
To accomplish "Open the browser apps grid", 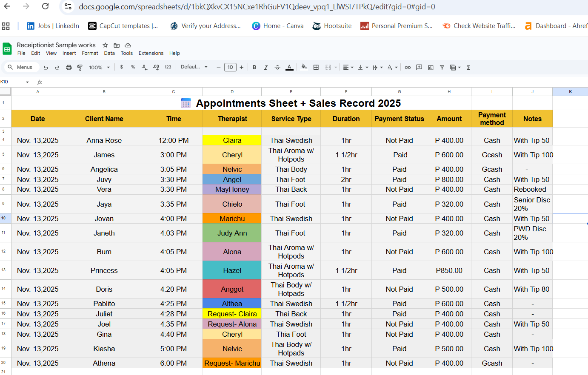I will click(x=6, y=26).
